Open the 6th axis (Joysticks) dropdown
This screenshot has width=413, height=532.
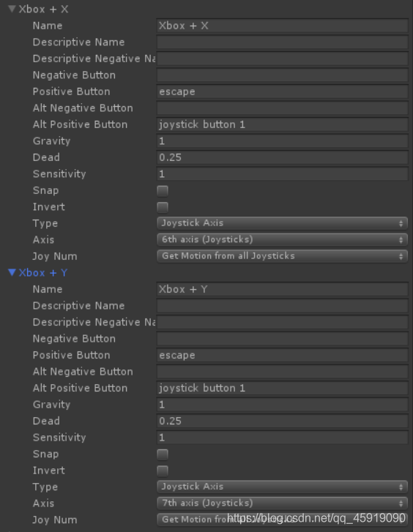click(x=282, y=239)
